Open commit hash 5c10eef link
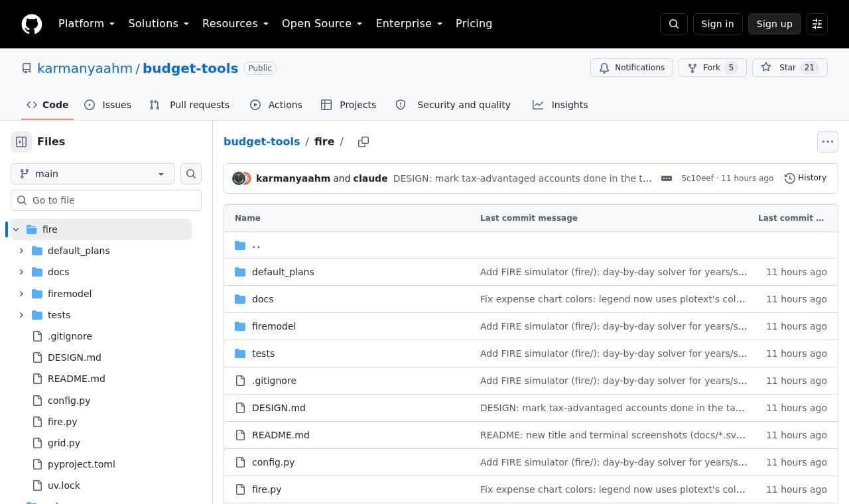 point(698,178)
